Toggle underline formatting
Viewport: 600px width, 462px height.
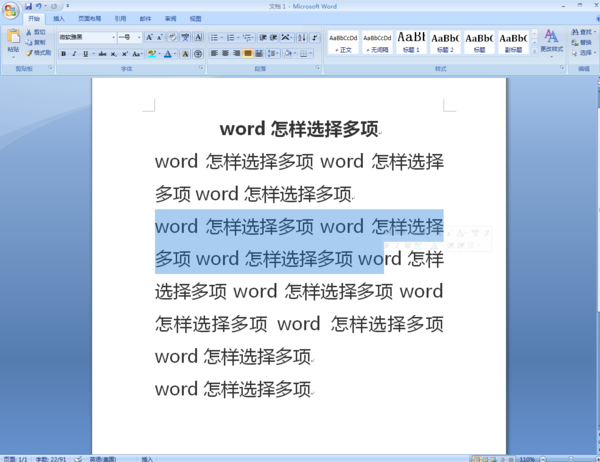[85, 54]
